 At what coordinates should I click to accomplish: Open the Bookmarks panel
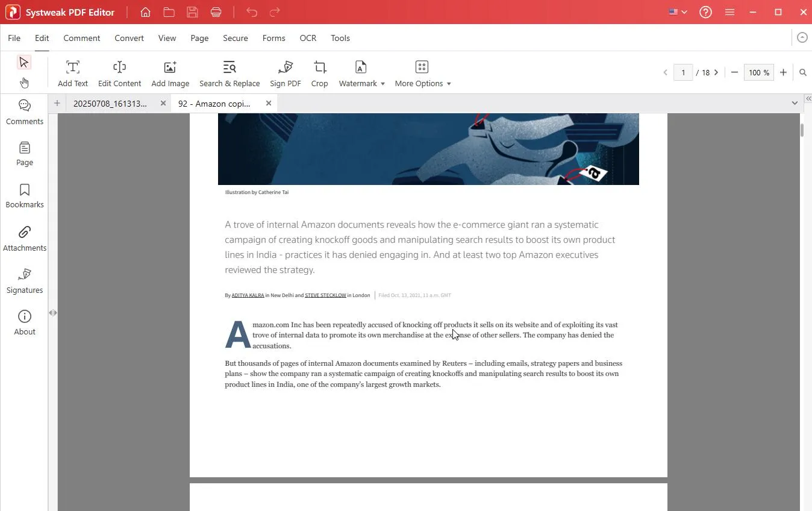24,195
